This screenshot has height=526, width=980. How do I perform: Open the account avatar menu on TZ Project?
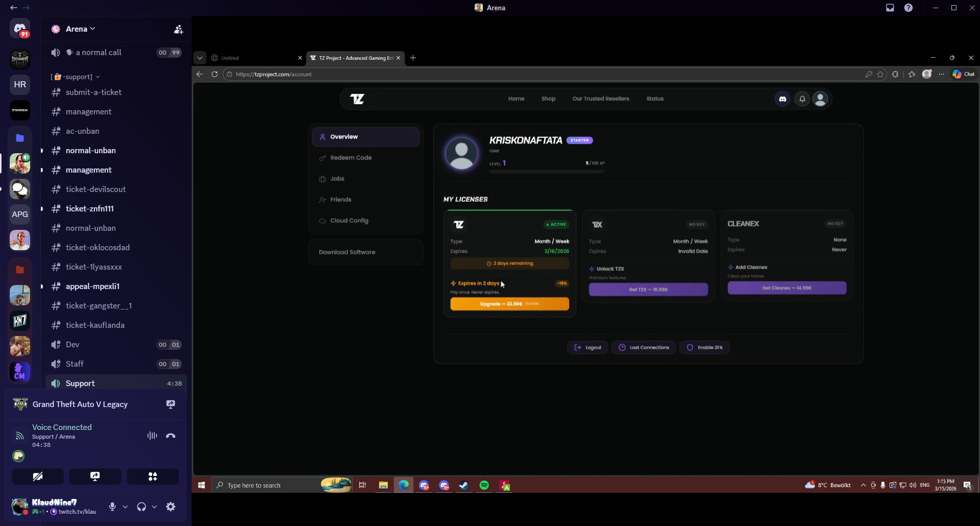tap(821, 99)
